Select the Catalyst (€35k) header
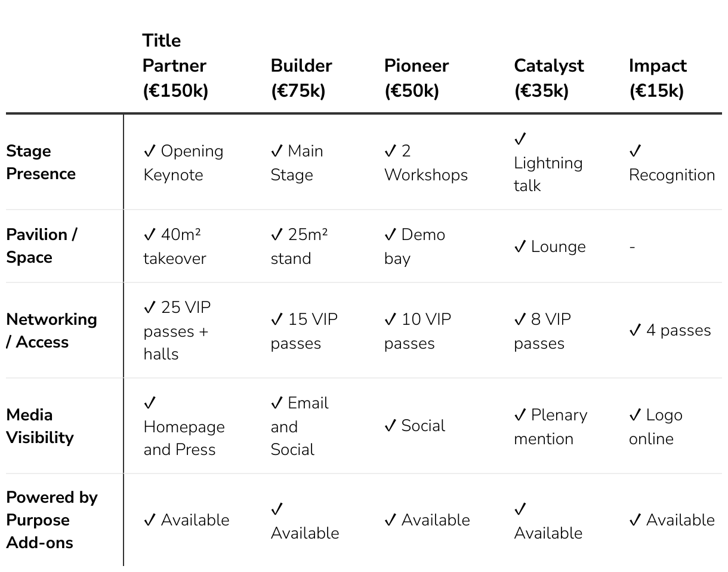 pos(549,78)
